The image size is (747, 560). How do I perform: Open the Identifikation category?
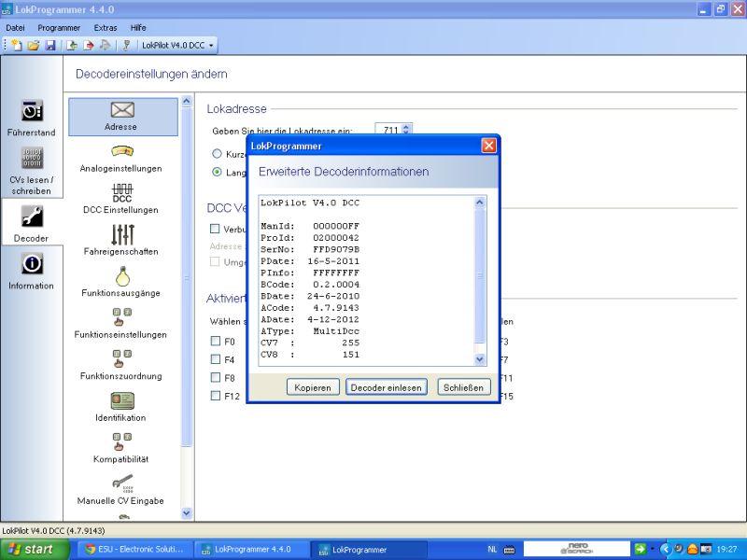pos(121,407)
